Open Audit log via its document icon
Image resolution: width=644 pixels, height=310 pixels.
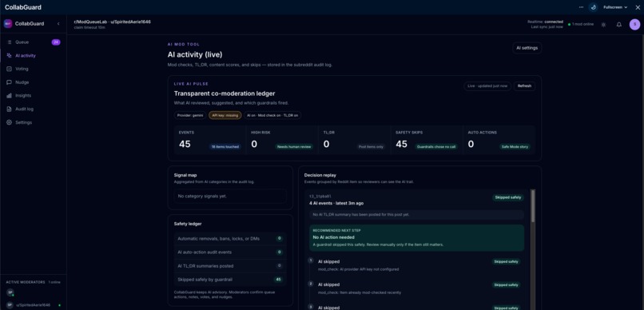10,109
